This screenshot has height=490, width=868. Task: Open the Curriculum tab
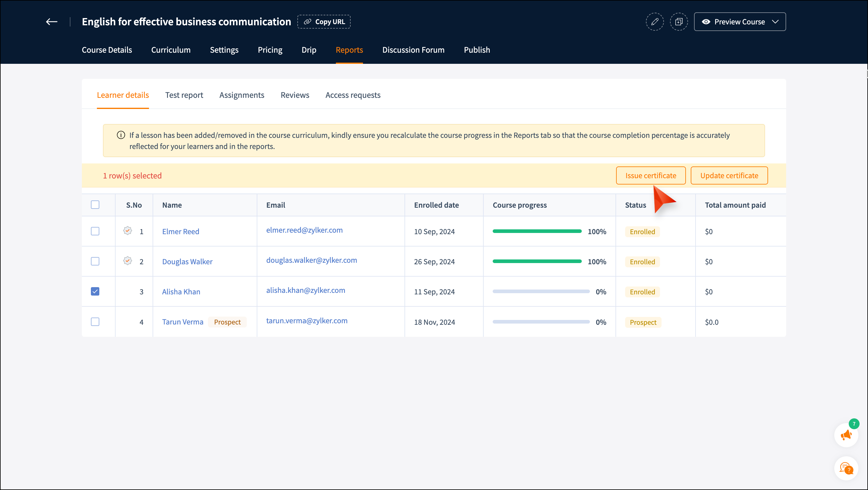click(170, 50)
